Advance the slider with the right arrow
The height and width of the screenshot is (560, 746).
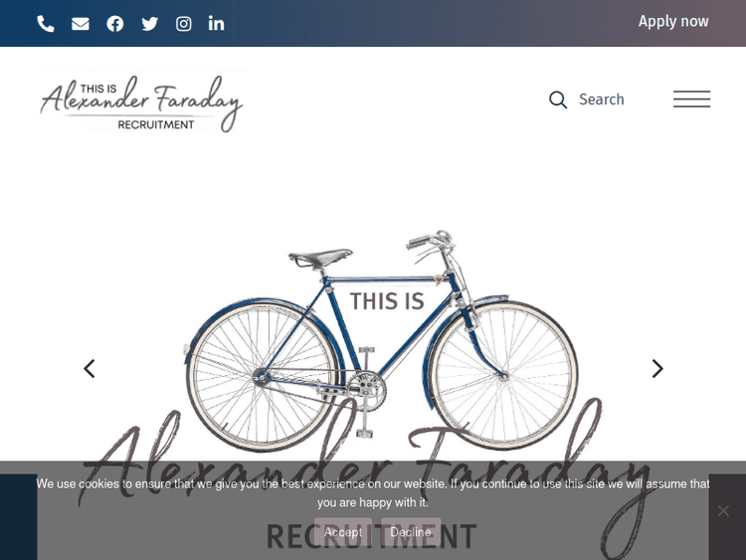(657, 369)
